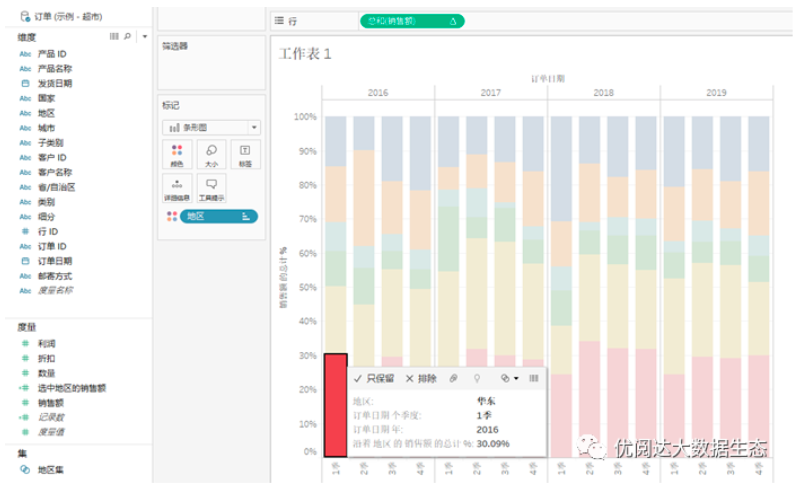This screenshot has width=793, height=494.
Task: Click the 大小 (Size) mark card button
Action: coord(211,155)
